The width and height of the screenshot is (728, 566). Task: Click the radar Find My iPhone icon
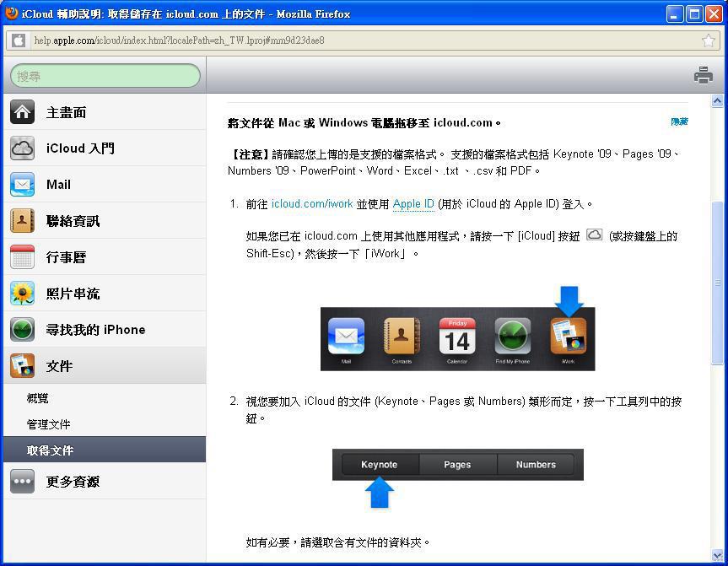tap(22, 329)
